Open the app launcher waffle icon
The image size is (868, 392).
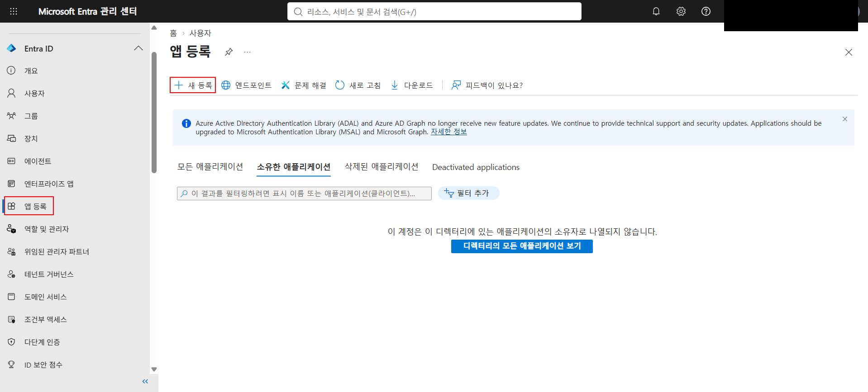14,11
